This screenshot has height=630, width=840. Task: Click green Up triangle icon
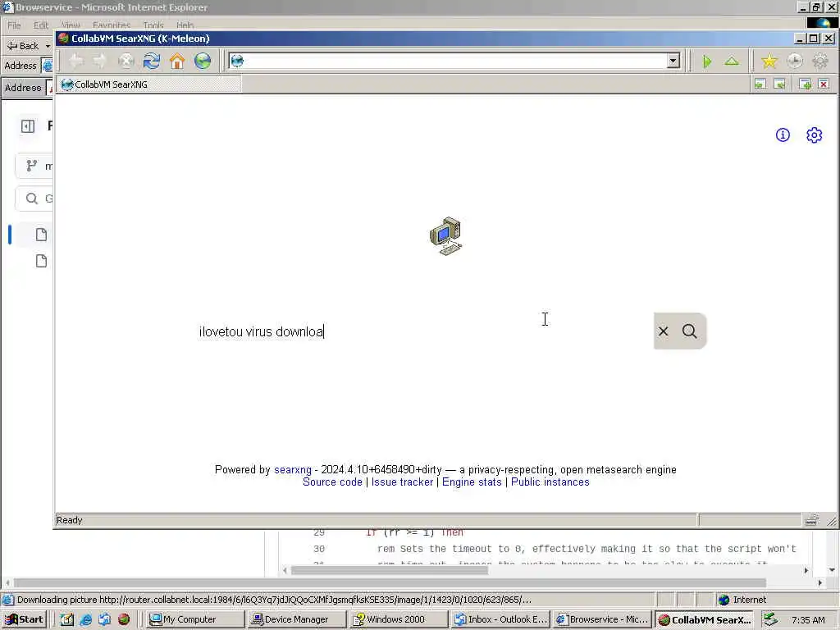tap(732, 61)
